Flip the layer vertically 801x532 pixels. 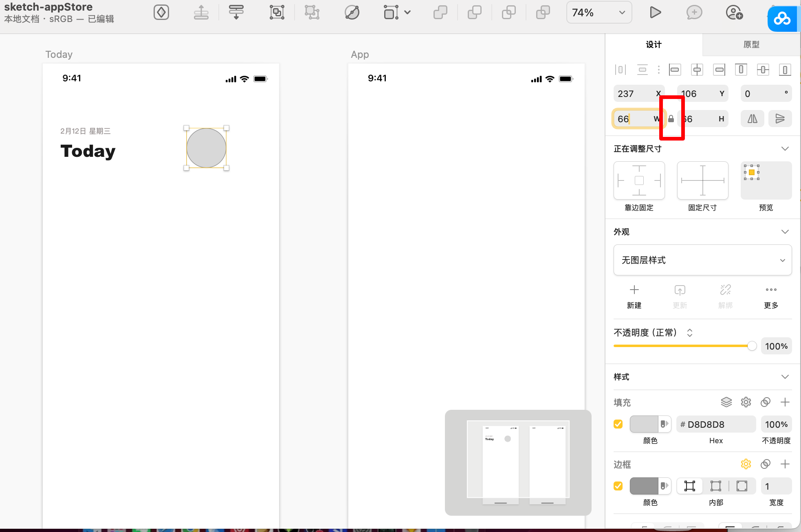tap(780, 119)
